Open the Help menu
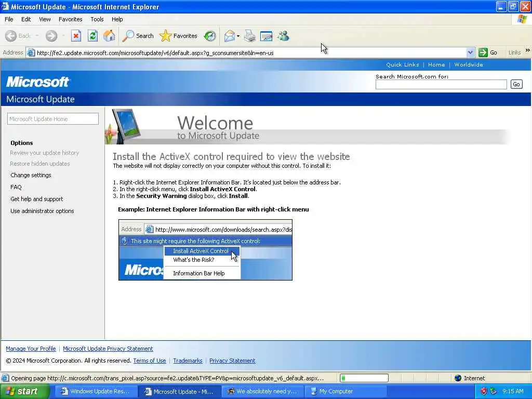 tap(117, 19)
